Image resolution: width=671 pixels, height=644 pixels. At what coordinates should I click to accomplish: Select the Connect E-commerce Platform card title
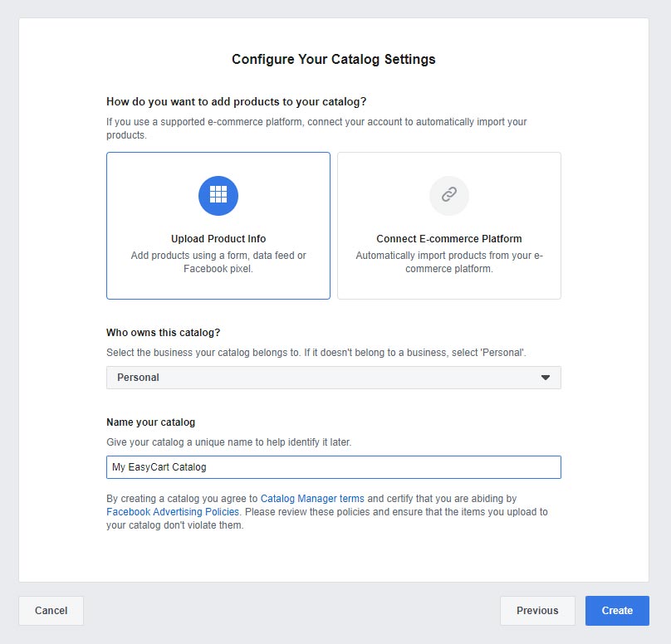(x=448, y=239)
